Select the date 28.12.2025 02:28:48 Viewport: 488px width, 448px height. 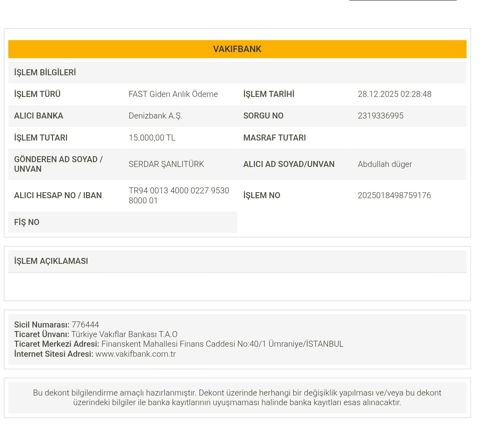click(x=394, y=94)
